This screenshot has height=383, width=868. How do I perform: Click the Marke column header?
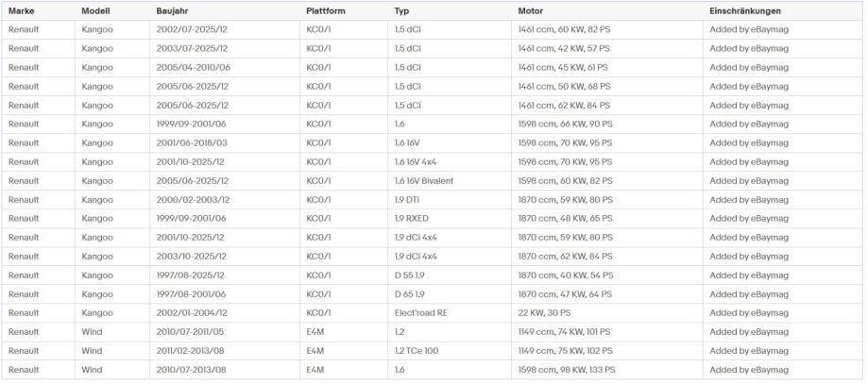click(x=22, y=10)
